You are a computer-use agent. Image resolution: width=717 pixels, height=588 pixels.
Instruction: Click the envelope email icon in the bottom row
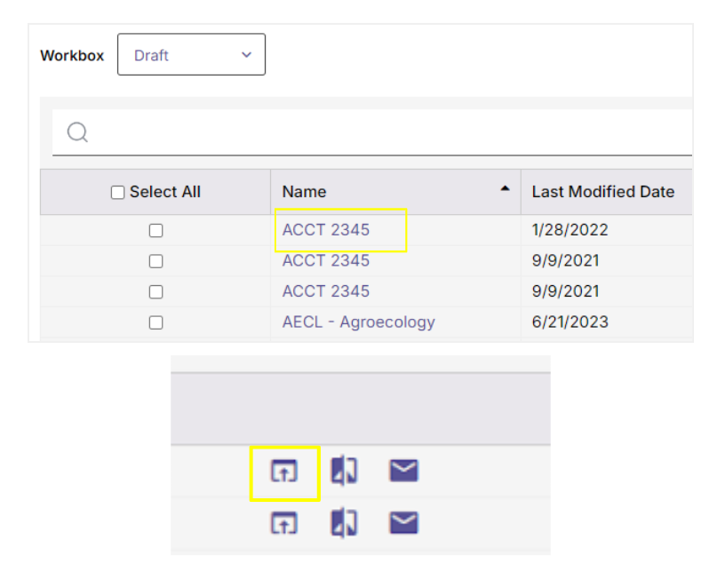(x=403, y=524)
